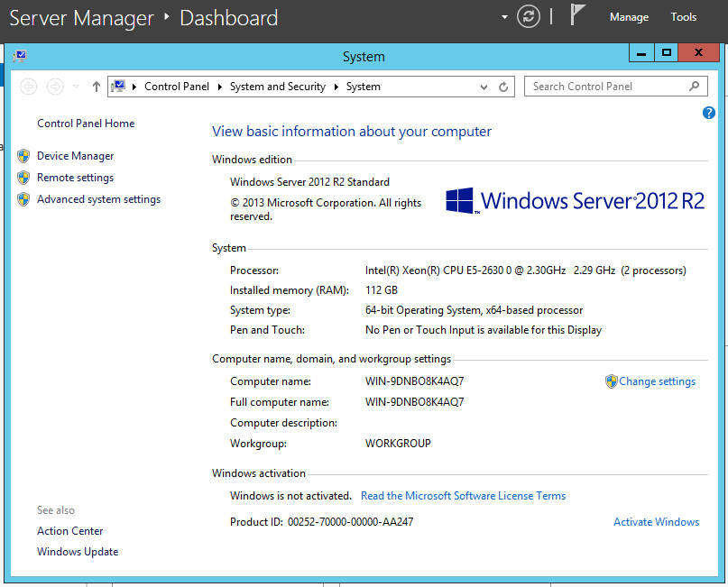This screenshot has width=728, height=587.
Task: Select Control Panel in the address bar
Action: tap(177, 87)
